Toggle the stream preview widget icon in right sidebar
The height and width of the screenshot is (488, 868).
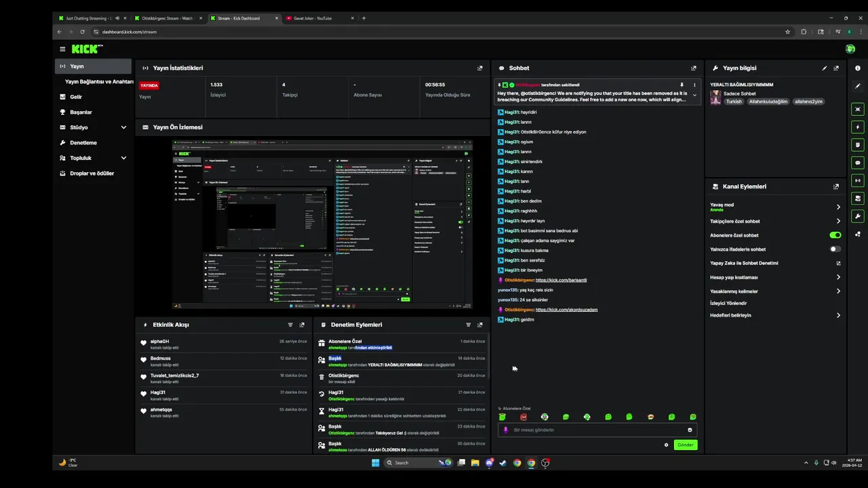click(x=858, y=109)
